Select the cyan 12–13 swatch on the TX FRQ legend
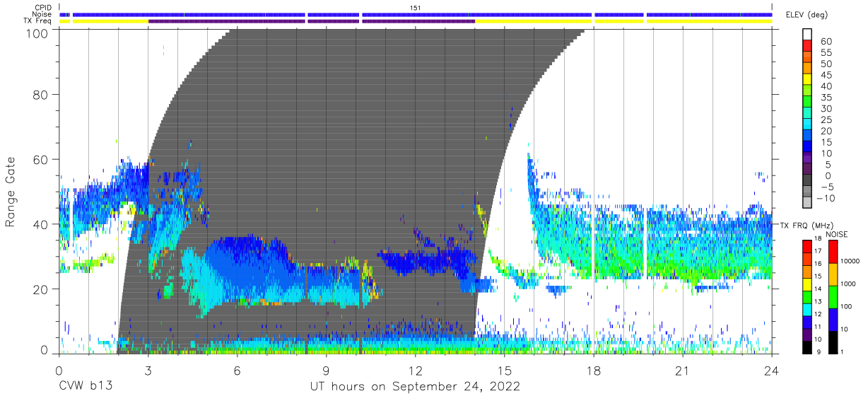The width and height of the screenshot is (868, 401). tap(807, 308)
